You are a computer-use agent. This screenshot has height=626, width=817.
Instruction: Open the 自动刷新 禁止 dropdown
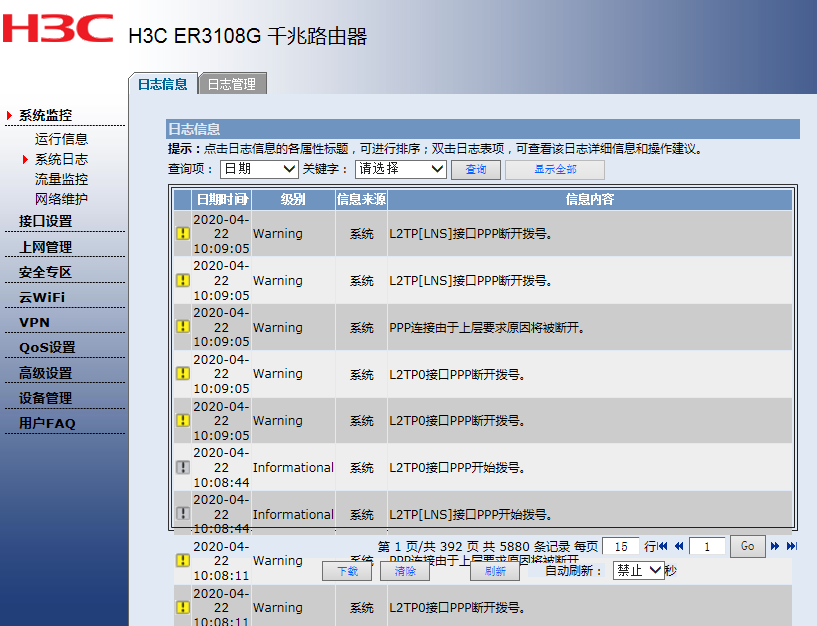pos(639,571)
